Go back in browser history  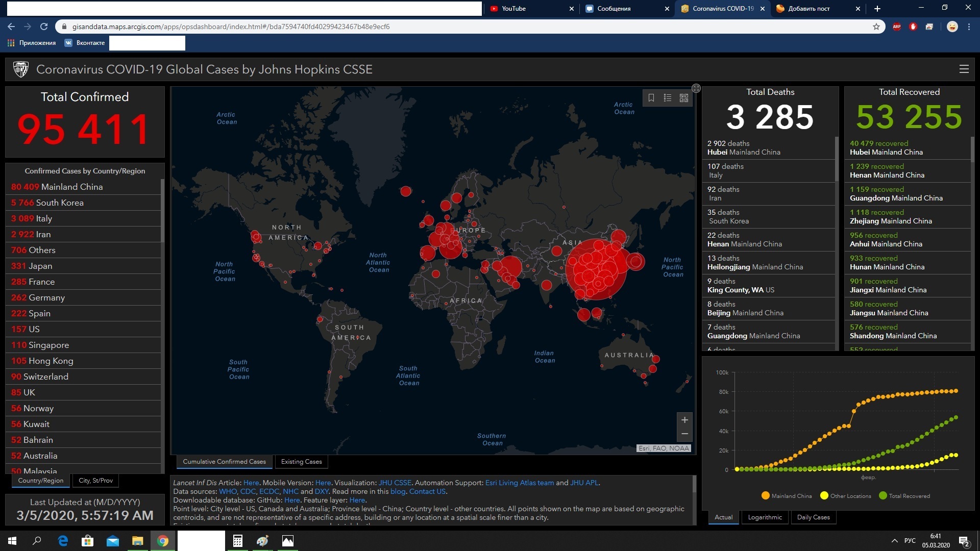tap(11, 27)
